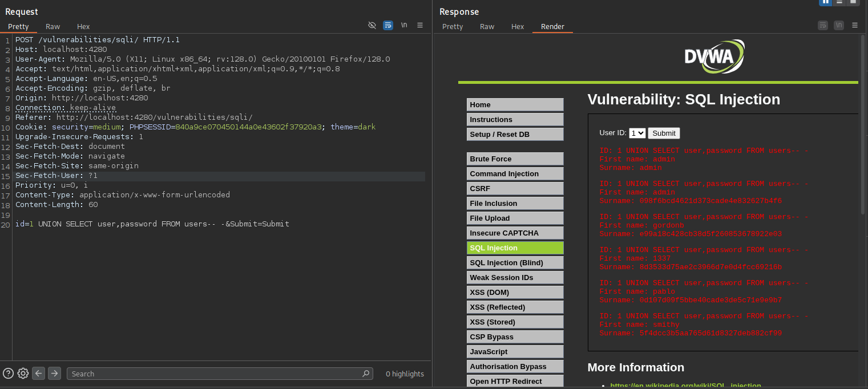Click the 'More Information' heading
This screenshot has height=389, width=868.
pyautogui.click(x=636, y=367)
